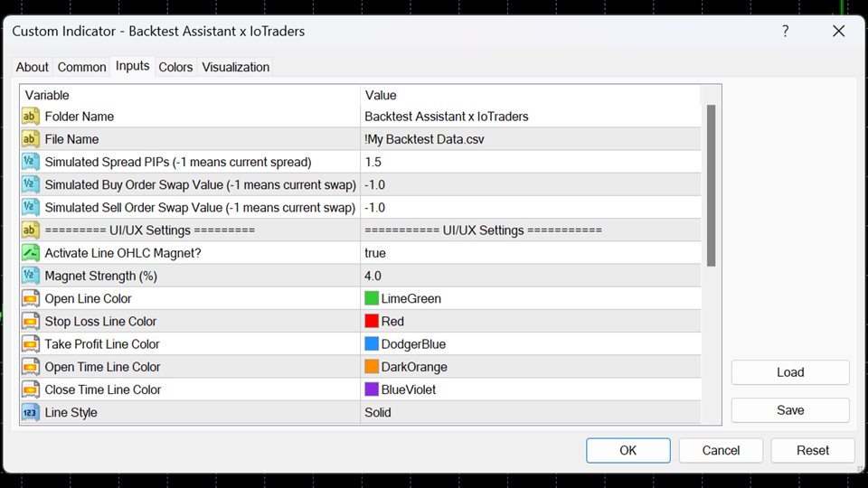The width and height of the screenshot is (868, 488).
Task: Click the LimeGreen color swatch
Action: 372,298
